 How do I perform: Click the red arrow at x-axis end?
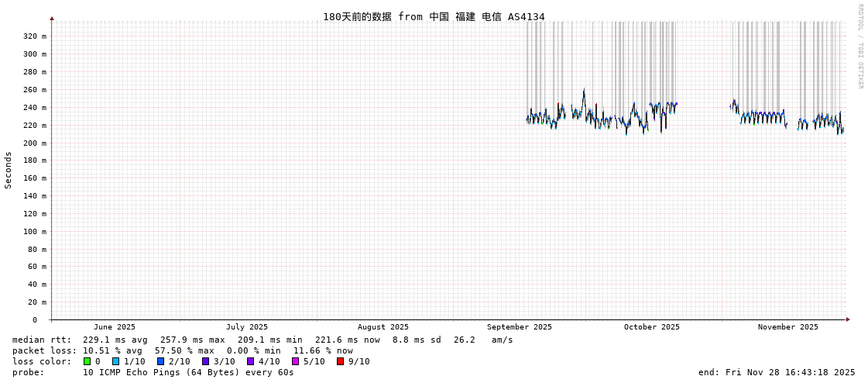(x=848, y=319)
